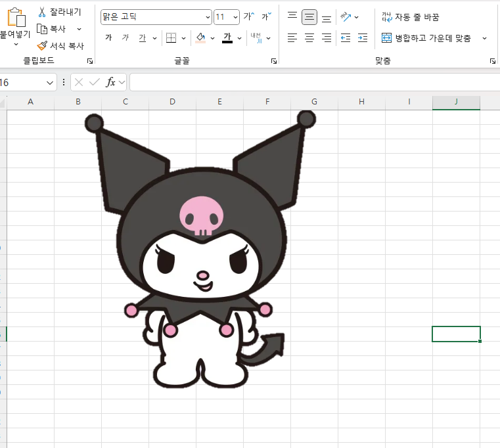
Task: Apply fill color paint bucket
Action: (200, 38)
